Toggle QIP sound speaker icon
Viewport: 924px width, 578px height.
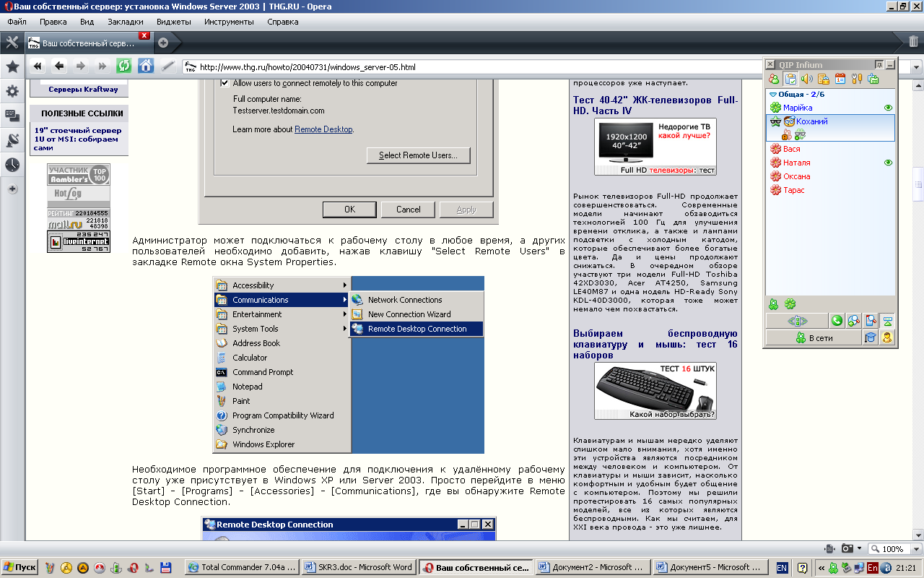tap(807, 79)
